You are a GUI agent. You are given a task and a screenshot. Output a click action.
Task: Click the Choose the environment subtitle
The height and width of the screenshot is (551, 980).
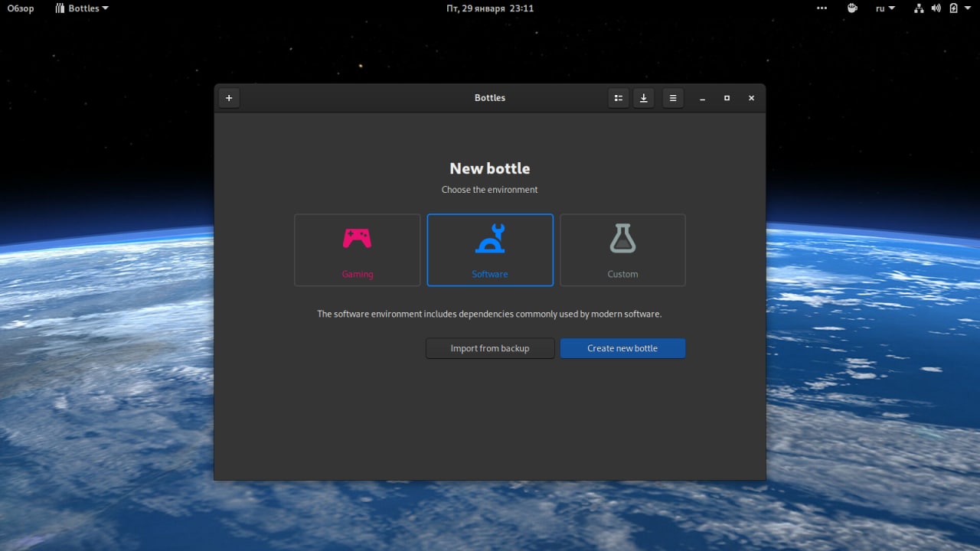(x=490, y=190)
